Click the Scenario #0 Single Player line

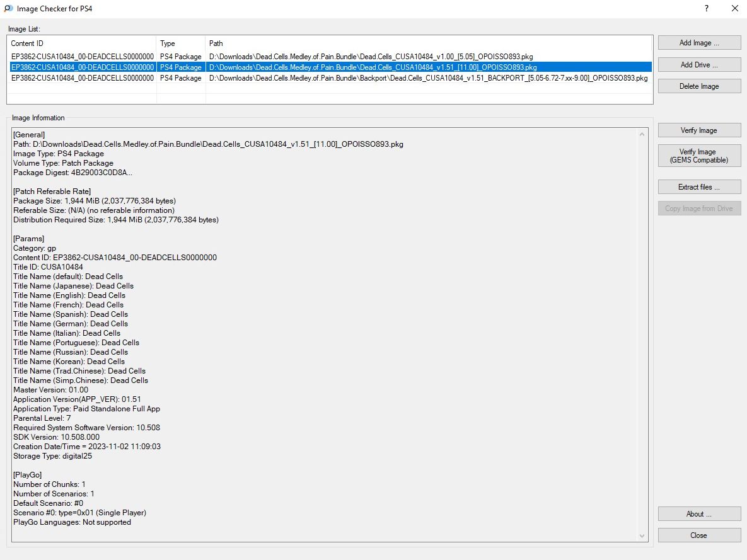tap(79, 513)
